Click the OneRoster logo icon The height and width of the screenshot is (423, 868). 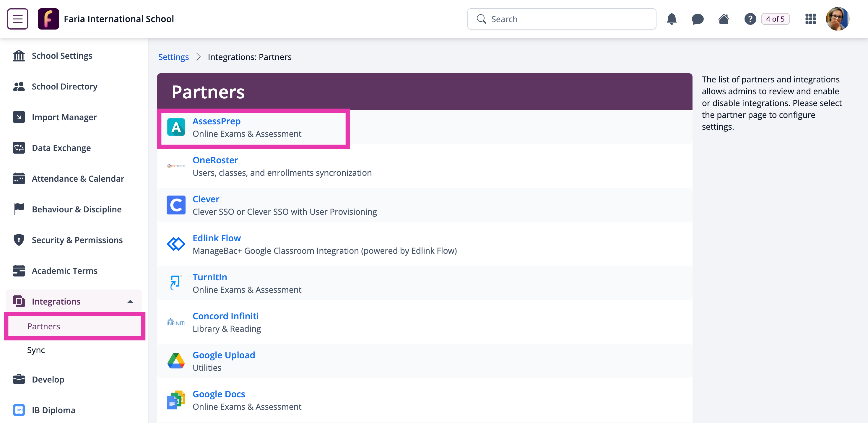pyautogui.click(x=176, y=166)
